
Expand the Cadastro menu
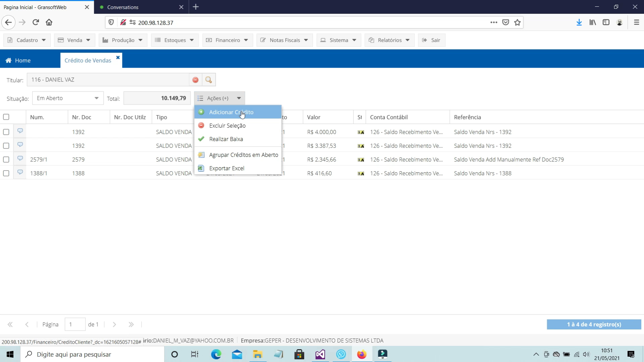(27, 40)
